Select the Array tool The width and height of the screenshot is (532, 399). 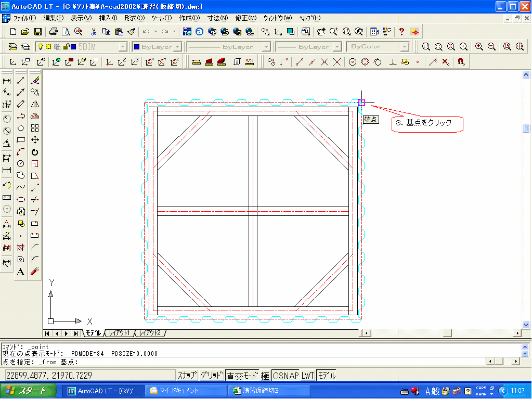[35, 128]
